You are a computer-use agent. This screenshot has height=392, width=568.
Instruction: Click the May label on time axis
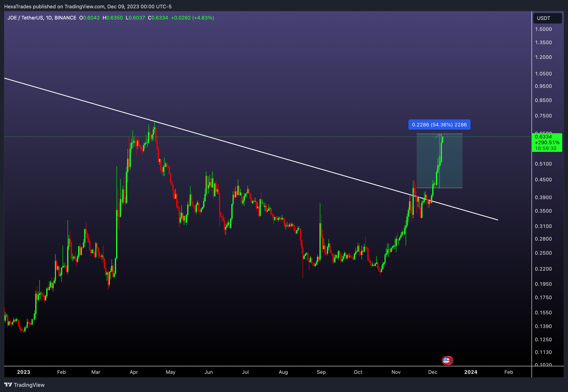(170, 372)
